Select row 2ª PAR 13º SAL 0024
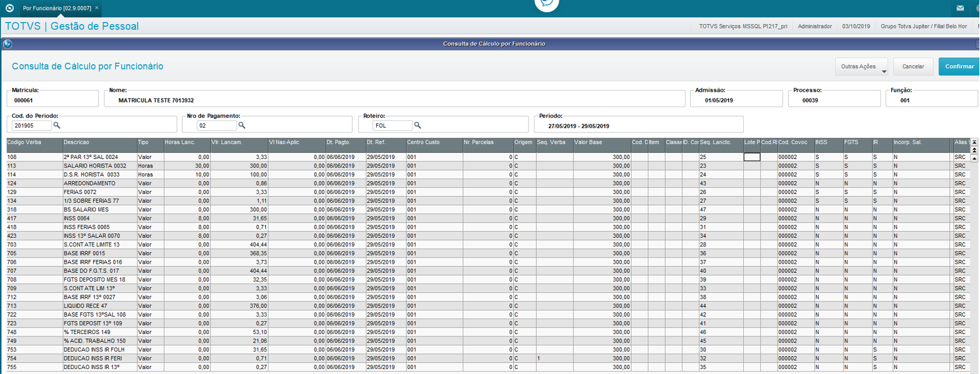The image size is (980, 374). [x=488, y=157]
